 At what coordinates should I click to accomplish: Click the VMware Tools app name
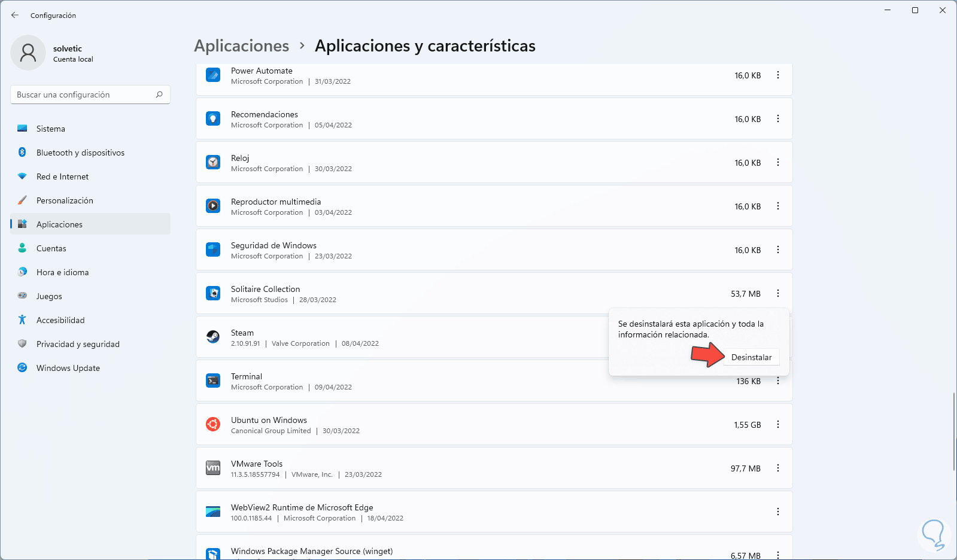click(257, 464)
